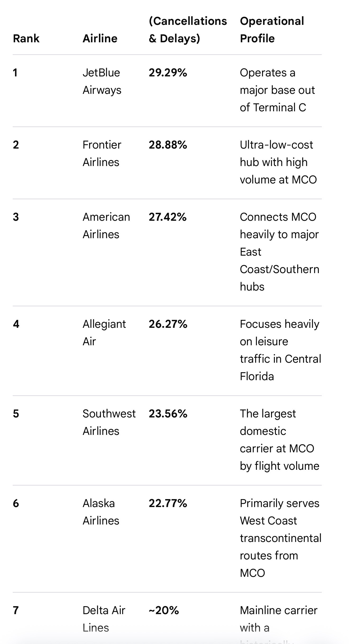Select the 29.29% rate value
The width and height of the screenshot is (349, 644).
[x=168, y=73]
